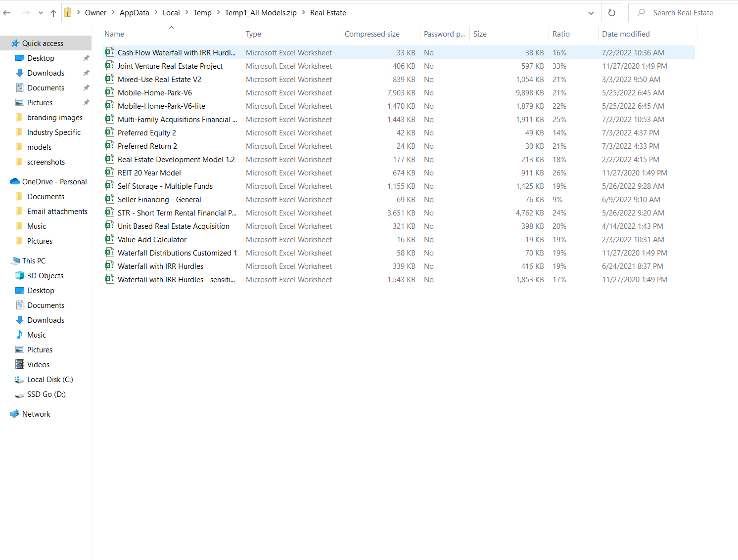Select the 3D Objects icon in sidebar
This screenshot has width=738, height=560.
pyautogui.click(x=20, y=276)
